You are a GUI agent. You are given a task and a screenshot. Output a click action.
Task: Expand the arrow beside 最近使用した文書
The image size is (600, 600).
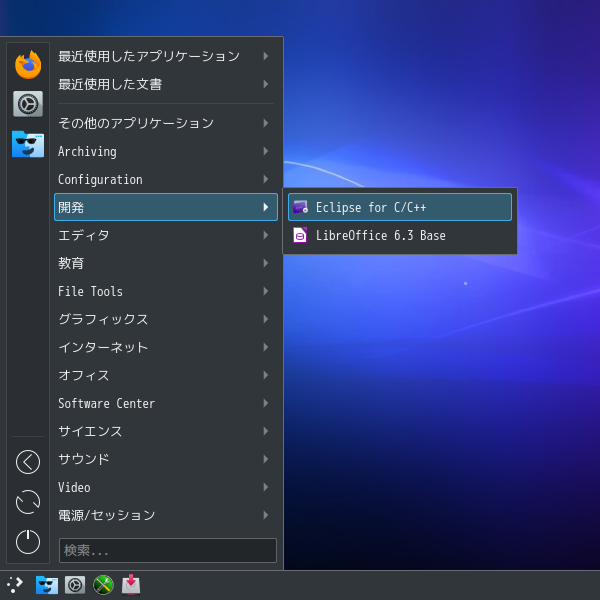point(266,84)
